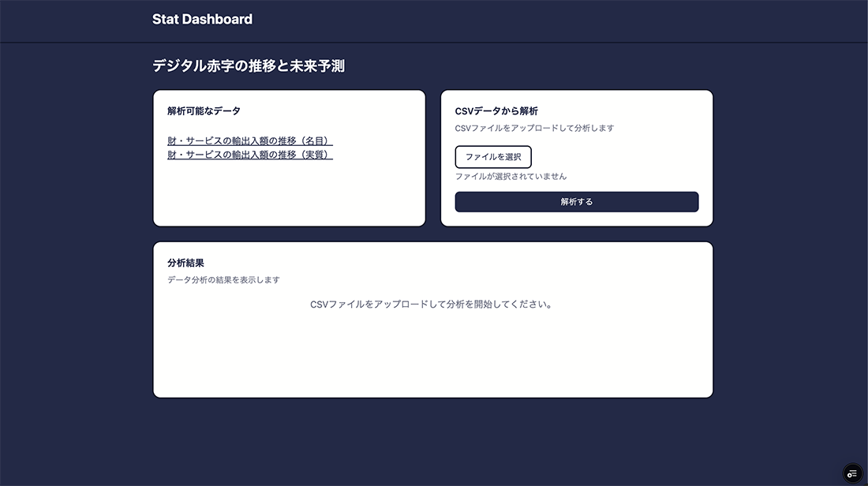Click the データ分析の結果を表示します subtitle
Screen dimensions: 868x486
tap(223, 280)
